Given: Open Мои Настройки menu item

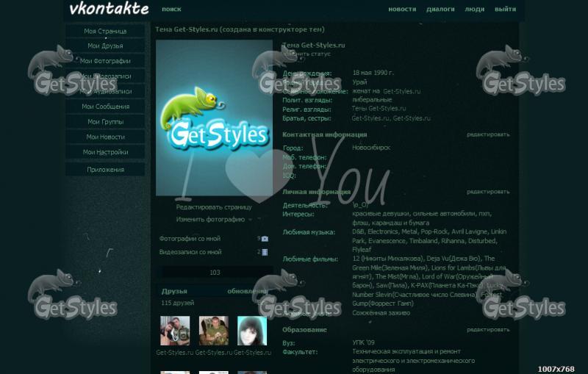Looking at the screenshot, I should pyautogui.click(x=105, y=152).
